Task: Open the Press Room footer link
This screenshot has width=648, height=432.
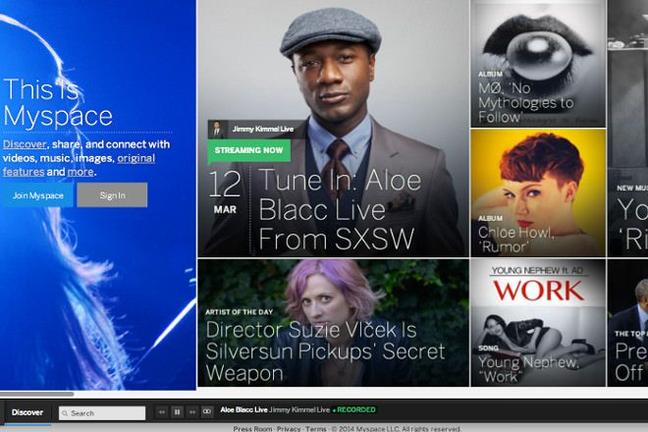Action: (x=253, y=429)
